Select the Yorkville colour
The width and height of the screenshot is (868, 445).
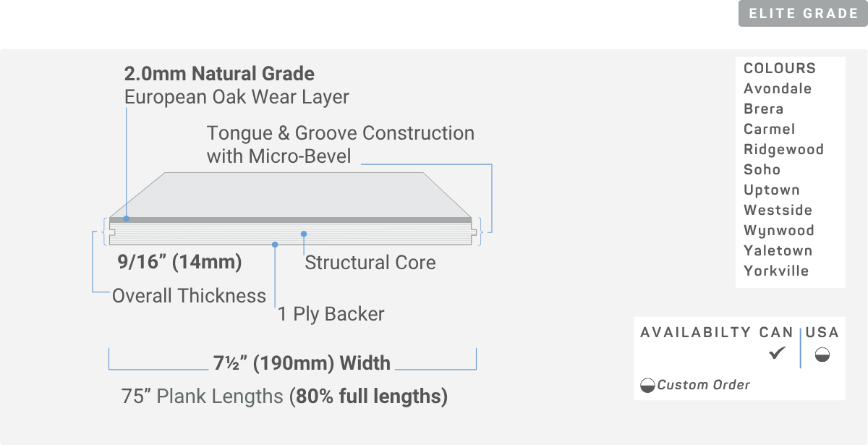point(776,271)
